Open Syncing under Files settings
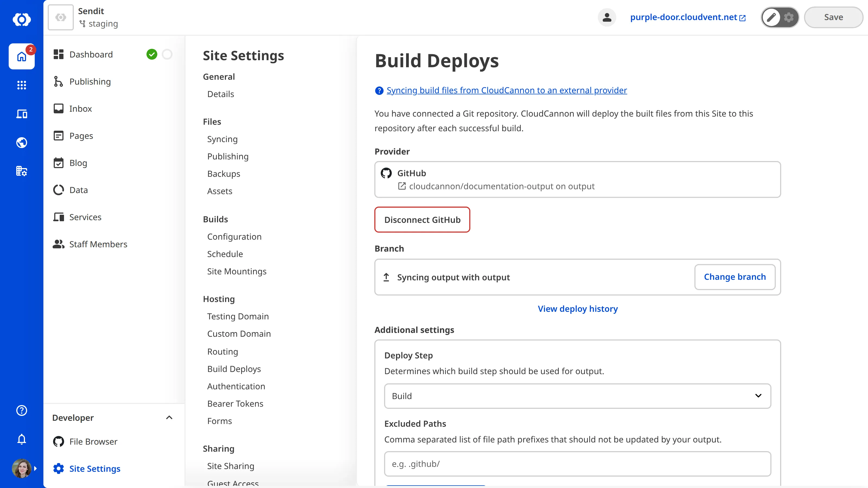Viewport: 868px width, 488px height. [x=222, y=139]
